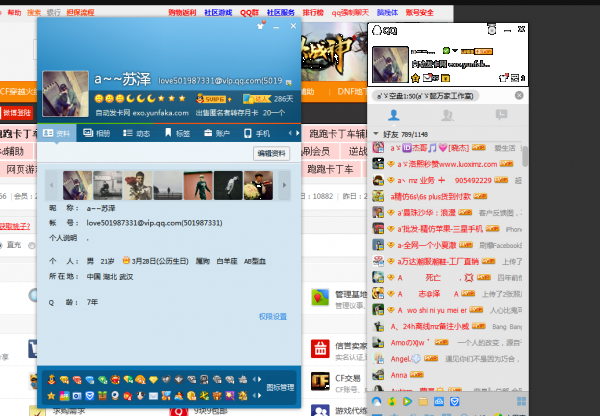Viewport: 600px width, 416px height.
Task: Click the cow icon in badge row
Action: click(140, 396)
